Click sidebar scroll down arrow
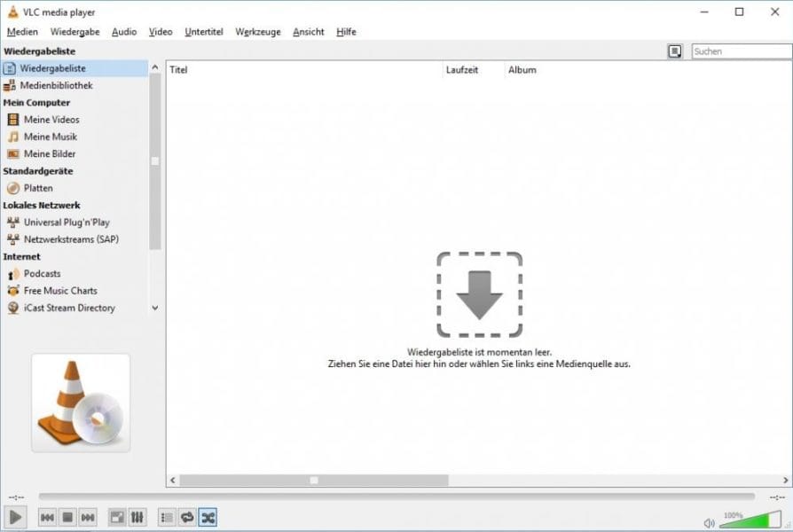 [155, 308]
